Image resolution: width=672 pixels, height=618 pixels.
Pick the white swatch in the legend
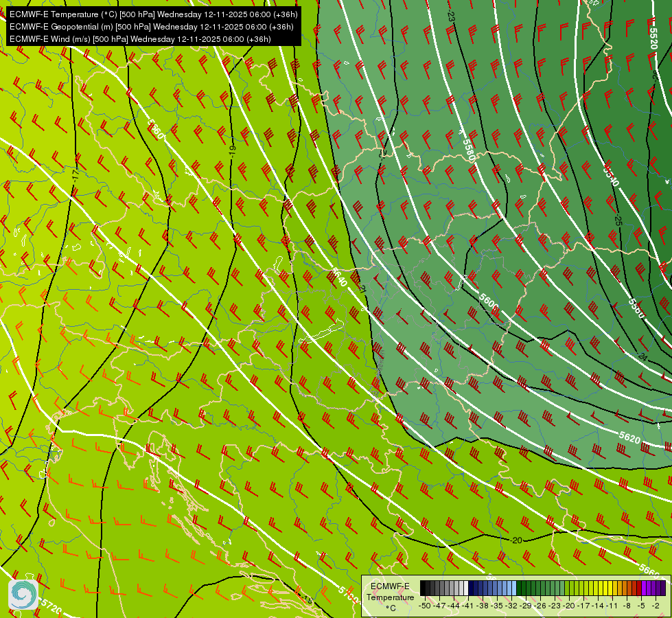[466, 588]
